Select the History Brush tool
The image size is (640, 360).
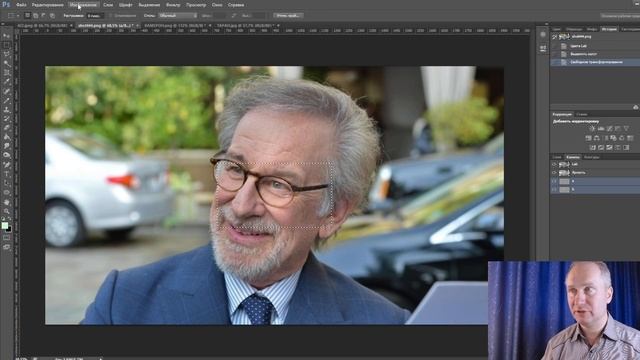(7, 119)
